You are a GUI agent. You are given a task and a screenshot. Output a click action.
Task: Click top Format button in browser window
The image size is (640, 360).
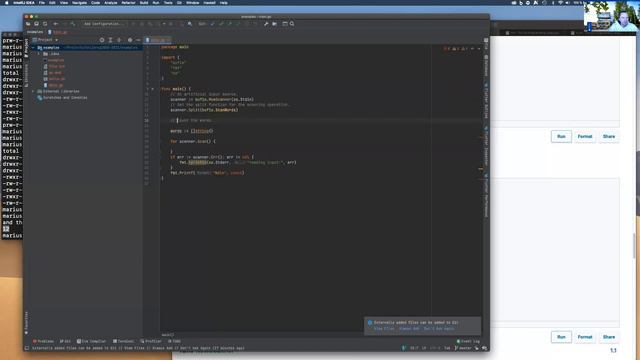point(584,136)
